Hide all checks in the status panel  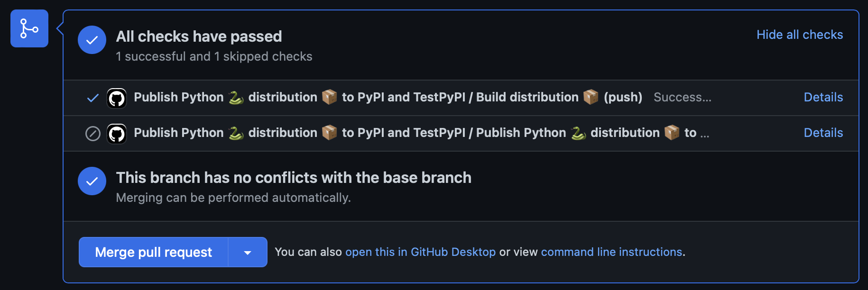click(800, 35)
